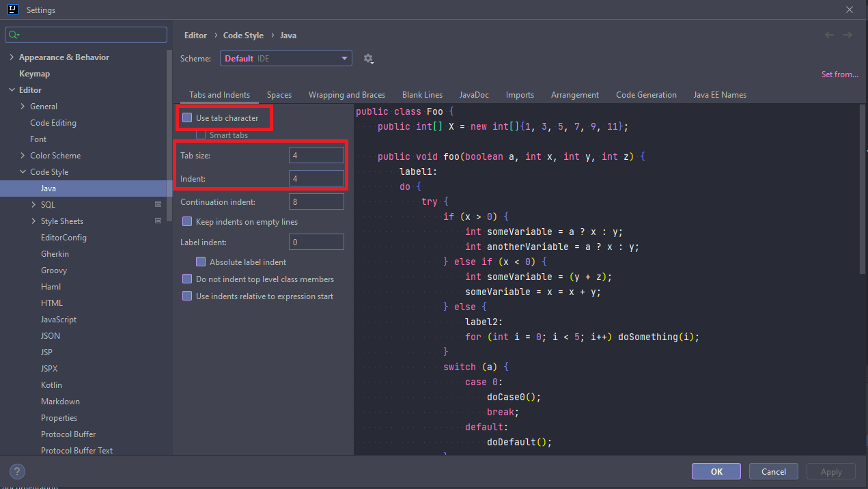
Task: Toggle Keep indents on empty lines
Action: click(187, 222)
